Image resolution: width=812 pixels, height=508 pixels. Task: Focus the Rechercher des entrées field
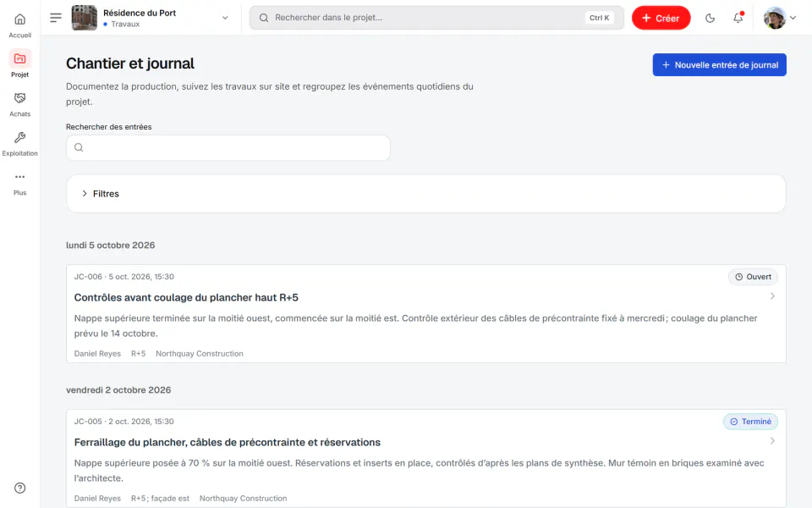228,147
